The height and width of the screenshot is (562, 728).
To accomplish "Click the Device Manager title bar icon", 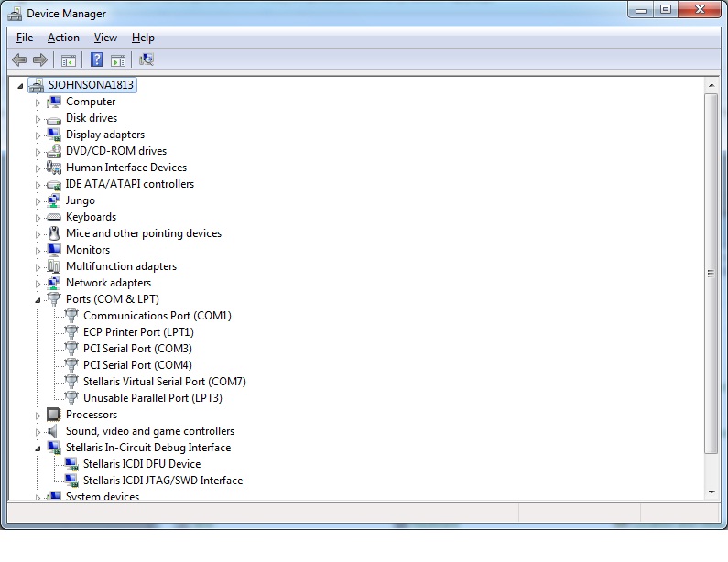I will (x=15, y=14).
